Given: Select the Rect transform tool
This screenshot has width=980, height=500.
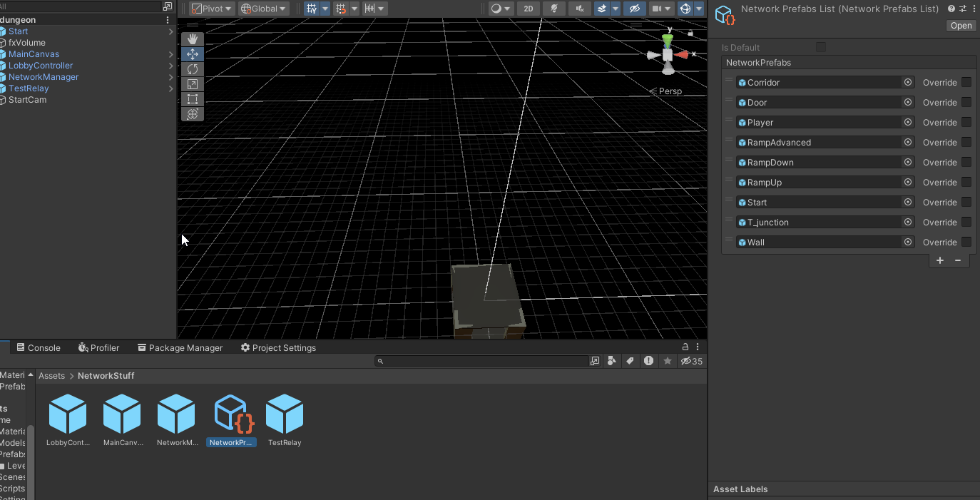Looking at the screenshot, I should tap(192, 99).
